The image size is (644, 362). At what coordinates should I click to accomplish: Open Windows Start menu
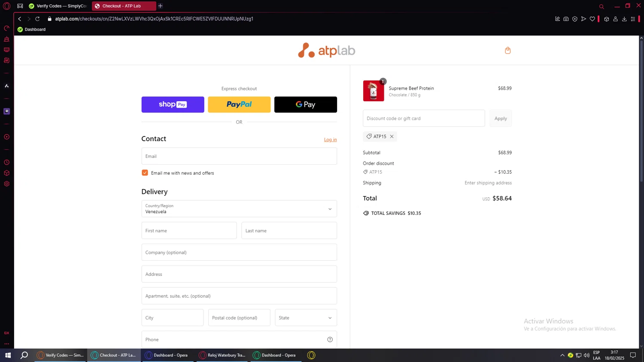pos(8,355)
